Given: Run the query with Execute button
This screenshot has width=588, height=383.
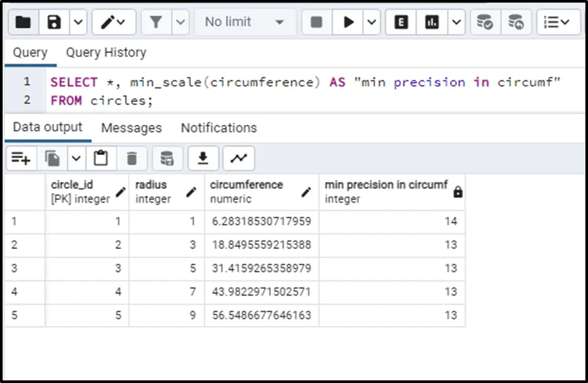Looking at the screenshot, I should (349, 22).
